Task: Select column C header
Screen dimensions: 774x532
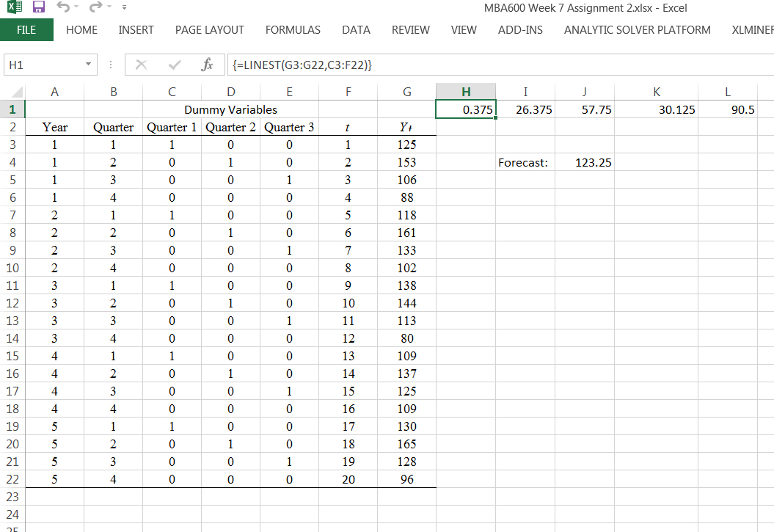Action: pos(172,92)
